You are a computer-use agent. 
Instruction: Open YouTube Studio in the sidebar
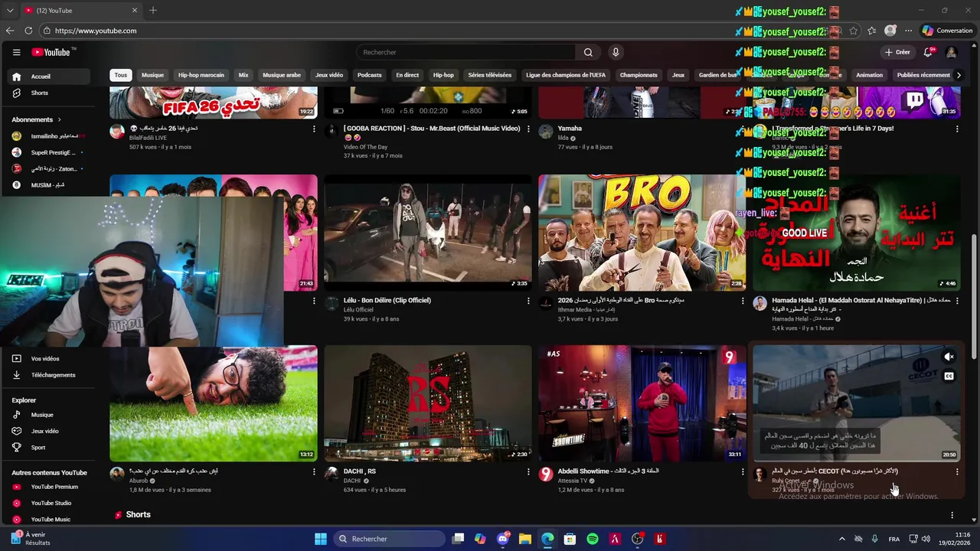47,503
